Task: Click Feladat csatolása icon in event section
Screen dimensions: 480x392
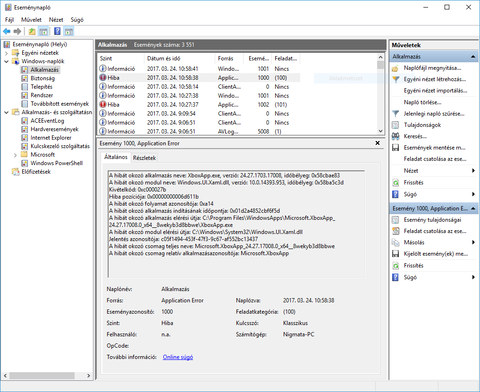Action: [395, 231]
